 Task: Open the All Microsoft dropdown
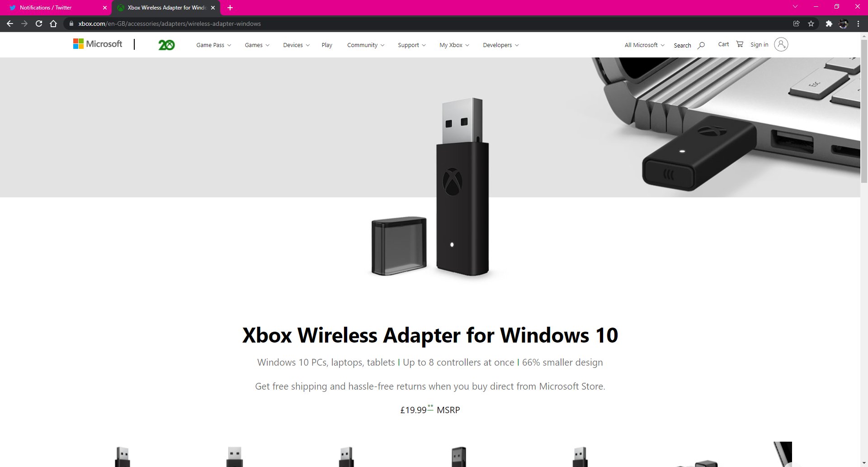(645, 45)
